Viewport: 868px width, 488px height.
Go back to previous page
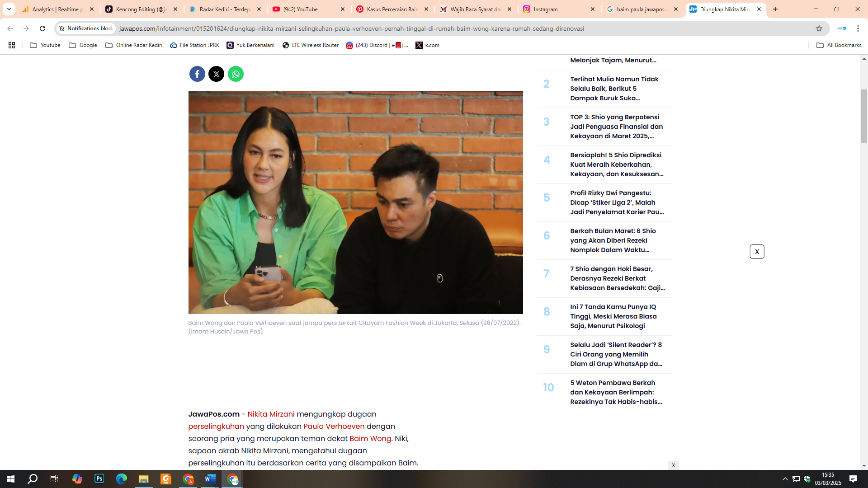pos(10,28)
